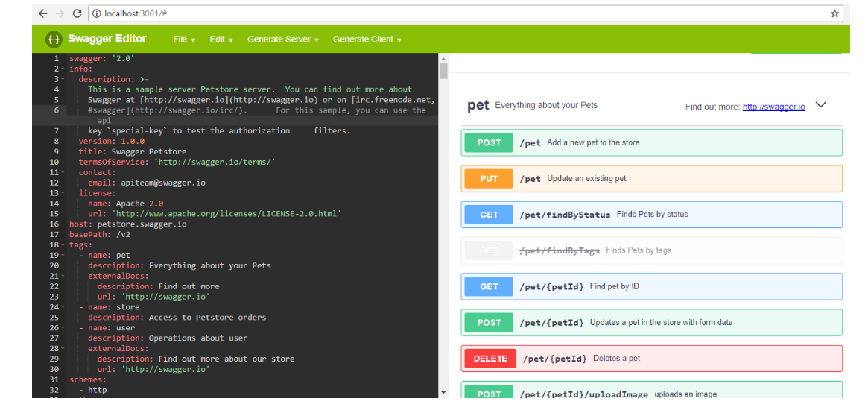The width and height of the screenshot is (868, 410).
Task: Click editor line 1 swagger: '2.0'
Action: click(102, 58)
